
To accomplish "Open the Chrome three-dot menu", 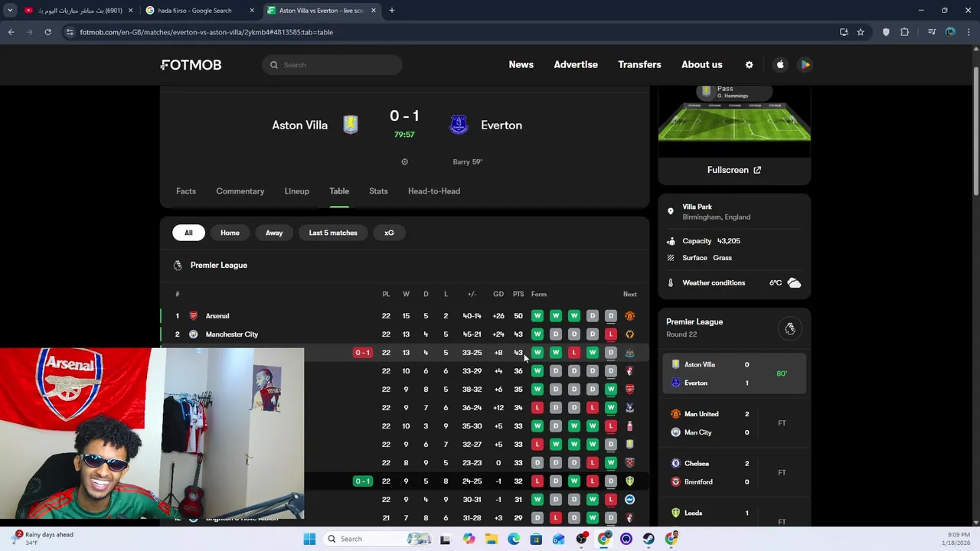I will pyautogui.click(x=969, y=32).
